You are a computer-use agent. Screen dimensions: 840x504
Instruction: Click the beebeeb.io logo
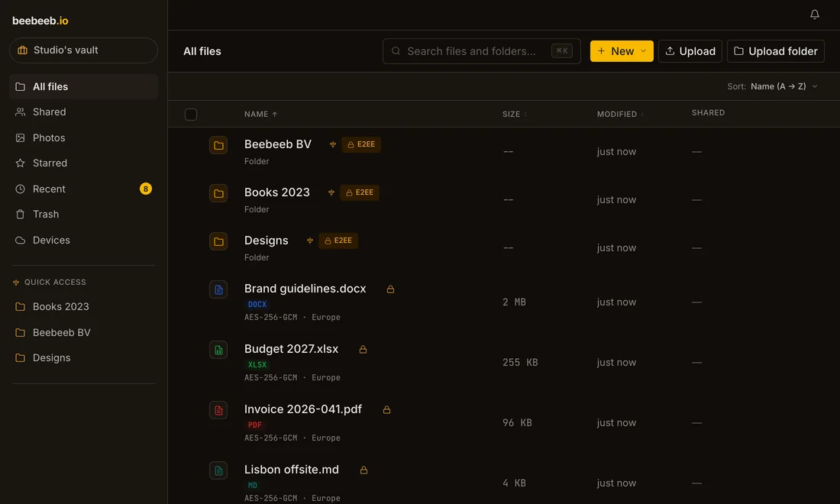(x=40, y=21)
